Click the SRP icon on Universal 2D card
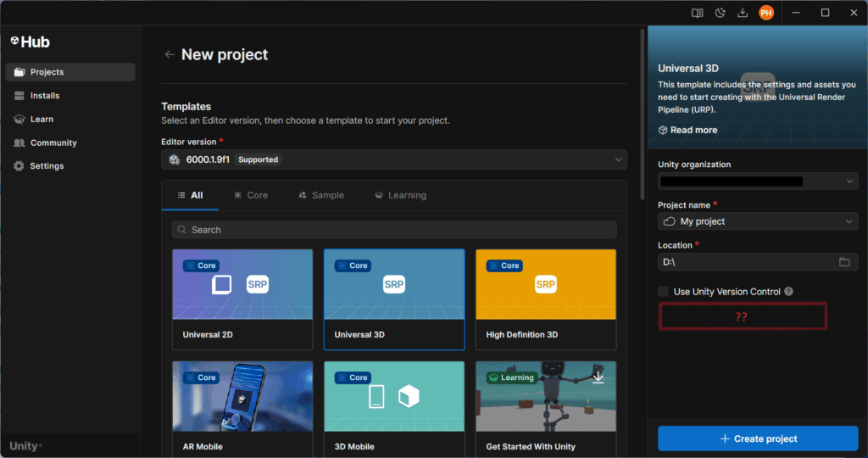This screenshot has height=458, width=868. [x=258, y=285]
